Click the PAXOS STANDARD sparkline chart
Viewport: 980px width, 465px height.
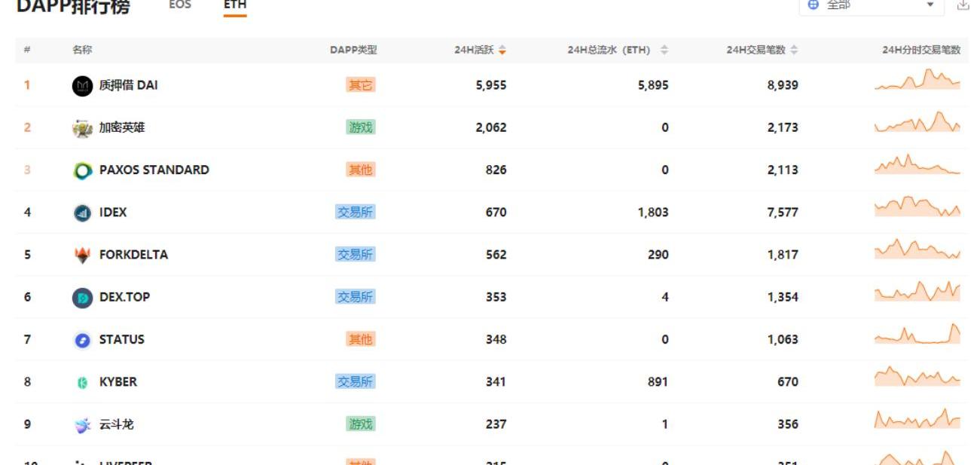tap(917, 164)
